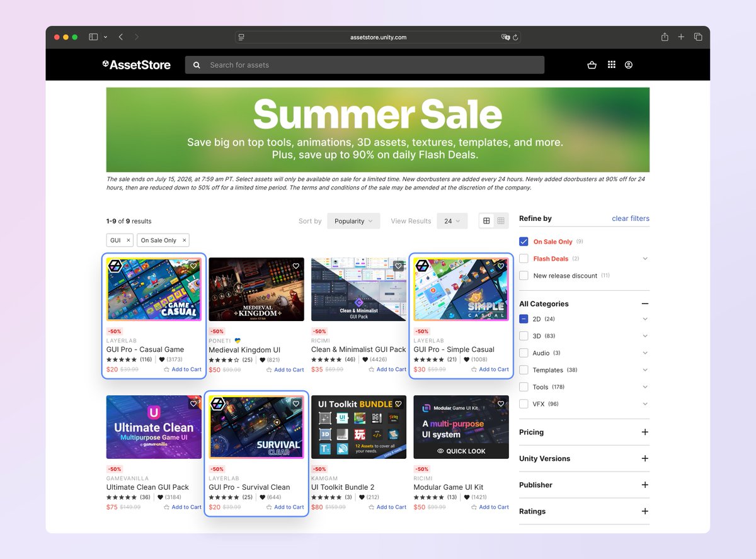Open the Modular Game UI Kit title

(x=449, y=487)
